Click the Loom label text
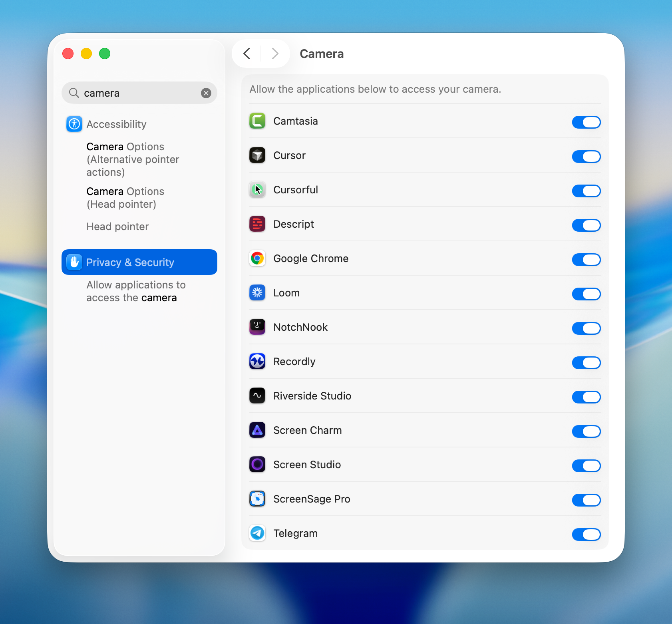The height and width of the screenshot is (624, 672). coord(286,293)
